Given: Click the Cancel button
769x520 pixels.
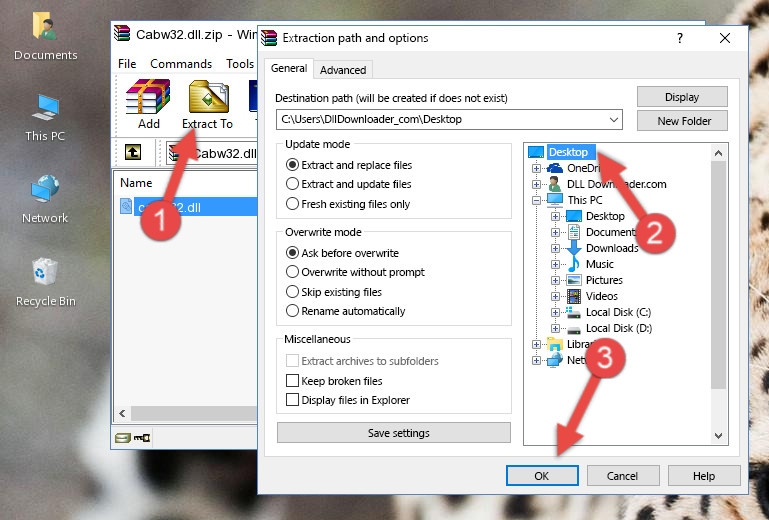Looking at the screenshot, I should [623, 476].
